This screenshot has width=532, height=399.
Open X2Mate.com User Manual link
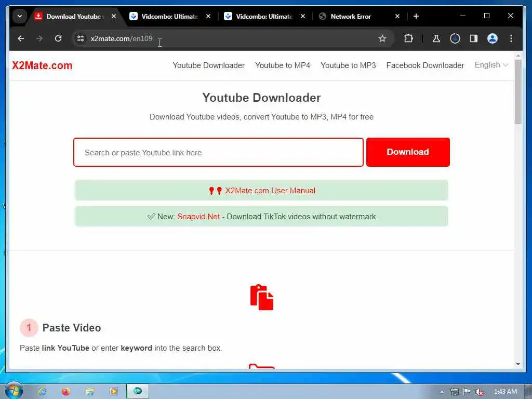(270, 191)
